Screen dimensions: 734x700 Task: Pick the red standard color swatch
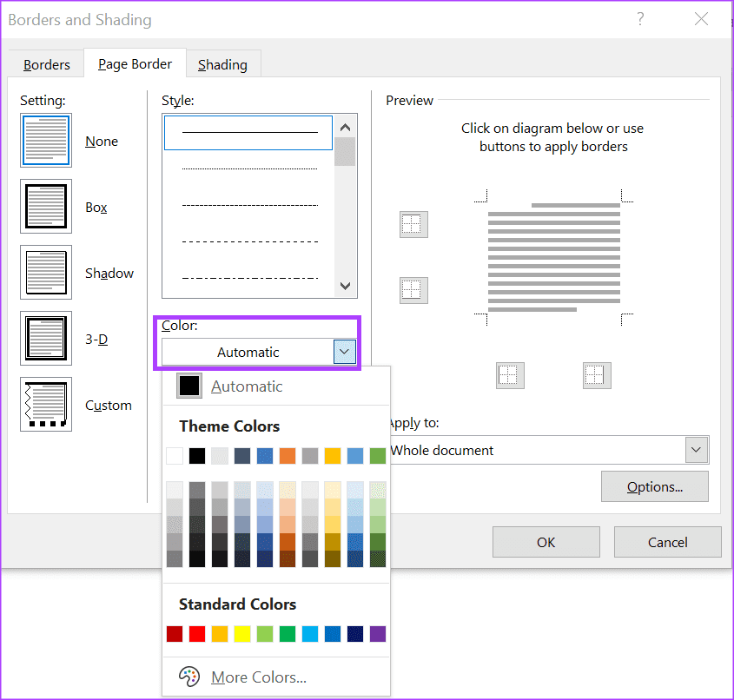coord(197,634)
